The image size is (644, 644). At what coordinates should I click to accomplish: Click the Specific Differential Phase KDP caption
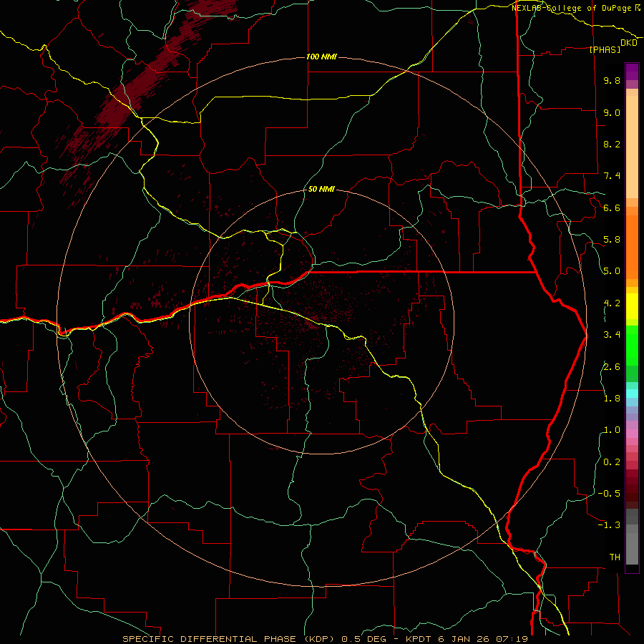pyautogui.click(x=326, y=639)
